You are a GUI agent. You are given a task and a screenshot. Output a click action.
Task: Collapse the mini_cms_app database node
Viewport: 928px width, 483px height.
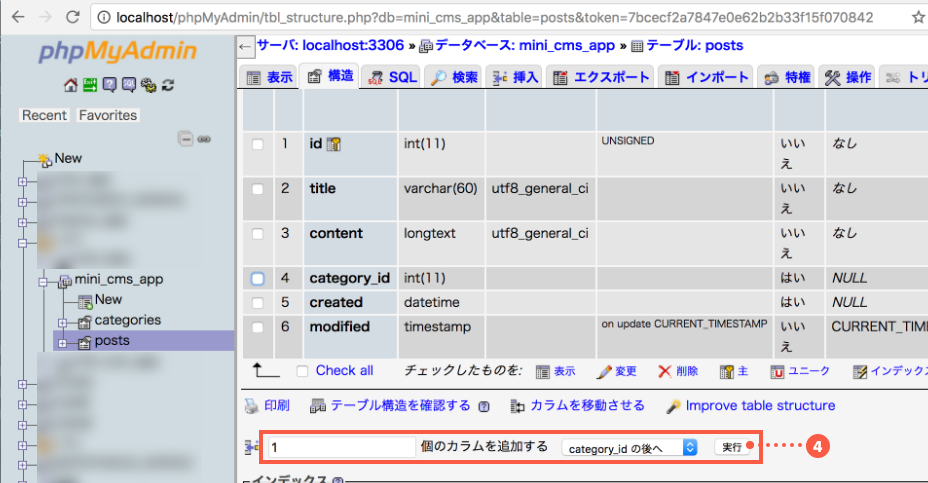[x=43, y=280]
